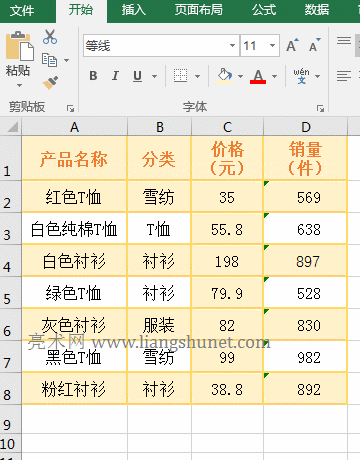
Task: Select the price cell 38.8
Action: tap(227, 389)
